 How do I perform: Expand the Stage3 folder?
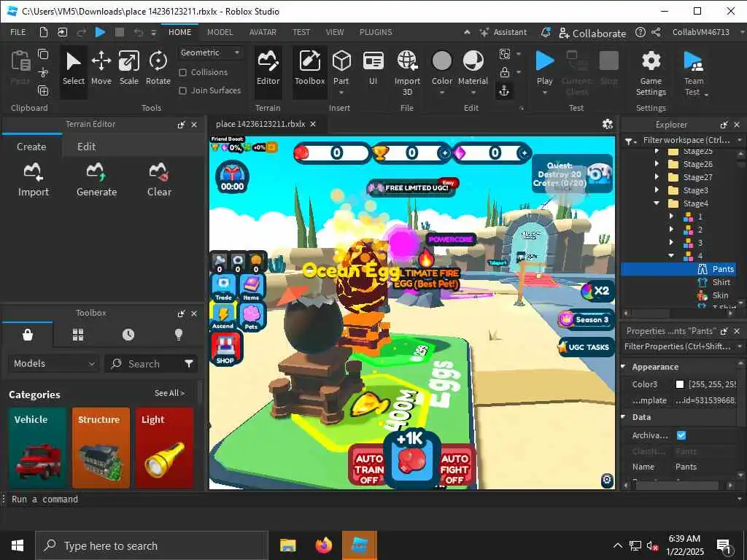coord(657,190)
